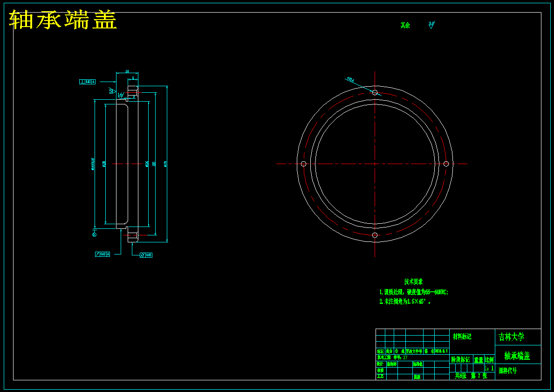
Task: Select the right bolt hole in front view
Action: (446, 164)
